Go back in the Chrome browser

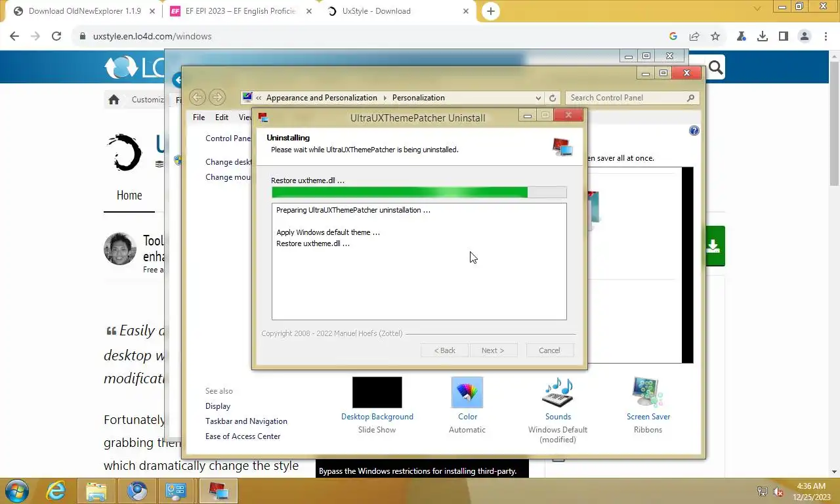point(14,37)
